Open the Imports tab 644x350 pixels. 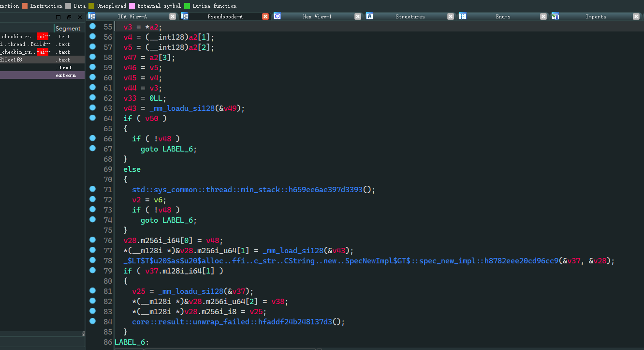coord(596,16)
